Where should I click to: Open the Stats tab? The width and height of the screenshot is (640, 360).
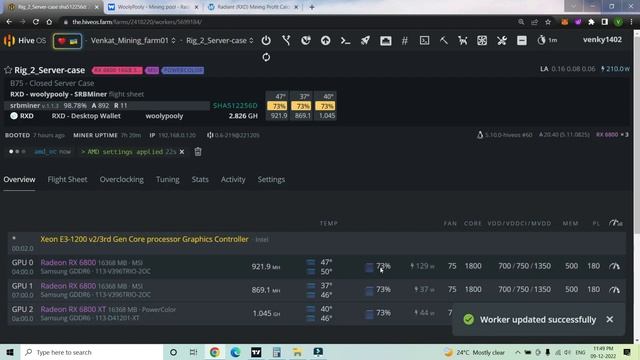(x=200, y=180)
